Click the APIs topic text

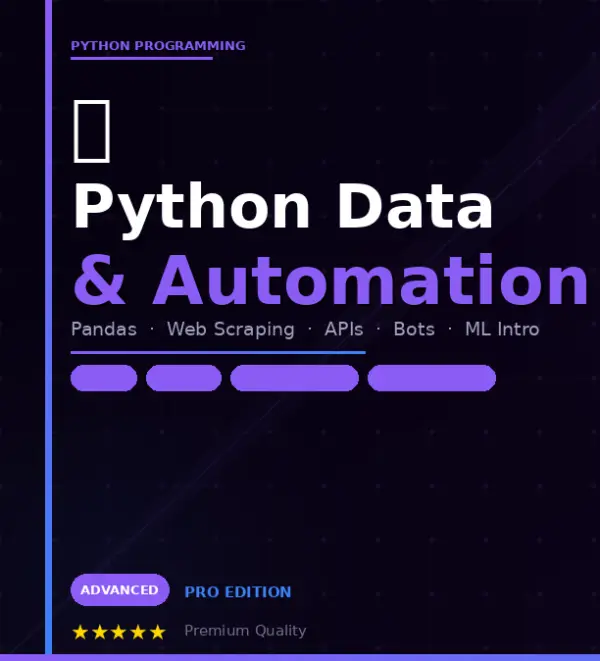pos(344,329)
